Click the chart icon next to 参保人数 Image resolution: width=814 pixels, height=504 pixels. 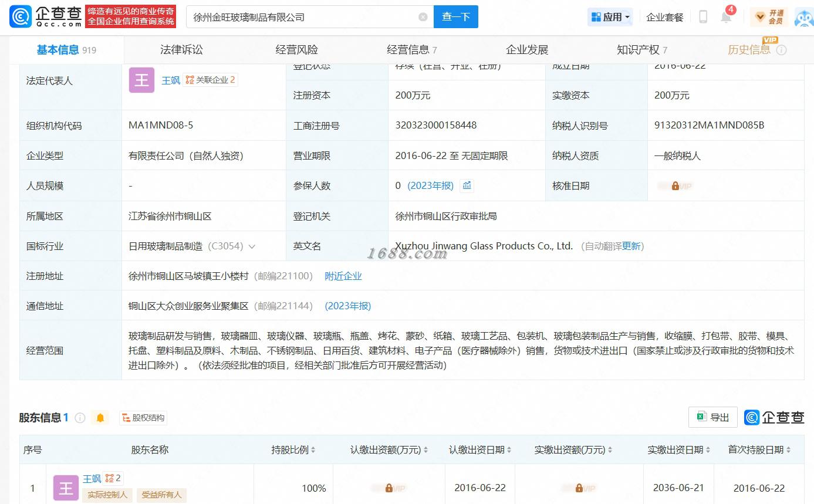[x=467, y=185]
